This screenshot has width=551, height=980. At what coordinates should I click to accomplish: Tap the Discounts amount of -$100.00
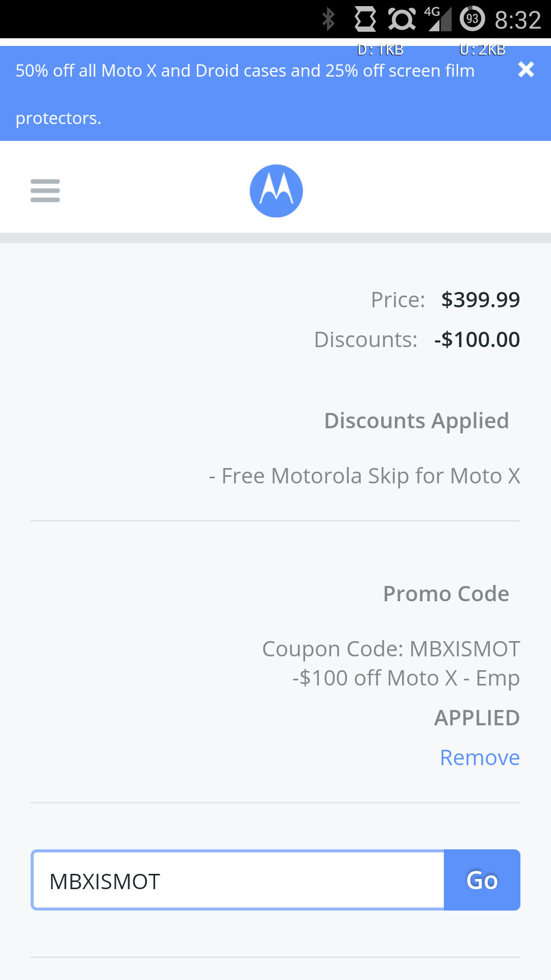(477, 339)
